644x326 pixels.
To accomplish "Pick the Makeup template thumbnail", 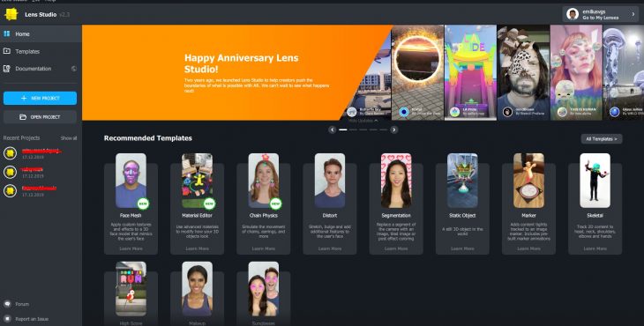I will [197, 289].
